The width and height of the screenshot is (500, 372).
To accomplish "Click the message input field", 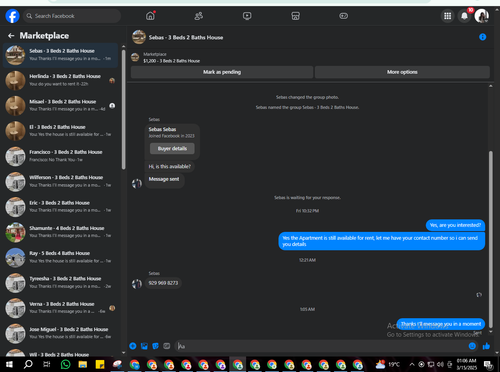I will [x=322, y=346].
